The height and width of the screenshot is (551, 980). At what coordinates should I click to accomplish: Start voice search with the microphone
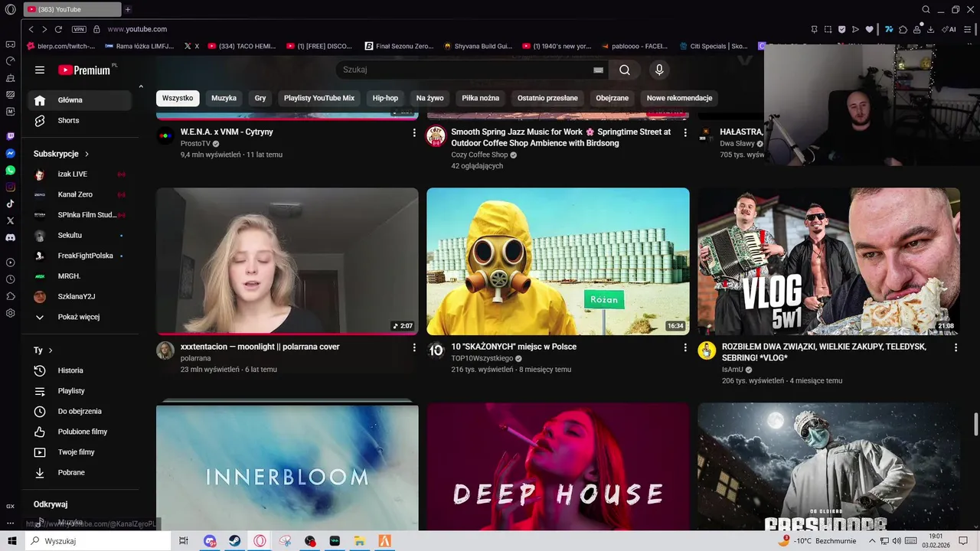click(x=659, y=70)
